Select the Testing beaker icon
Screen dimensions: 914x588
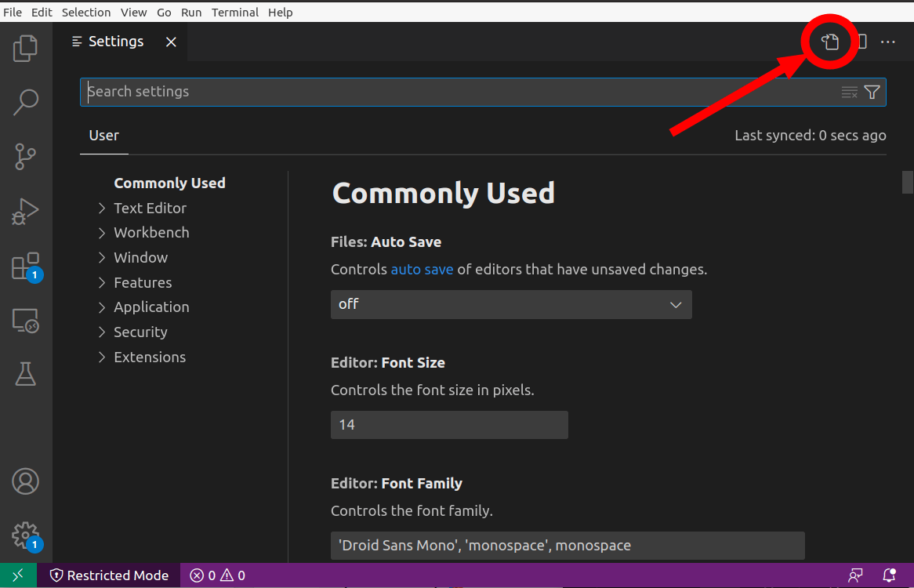[x=25, y=374]
